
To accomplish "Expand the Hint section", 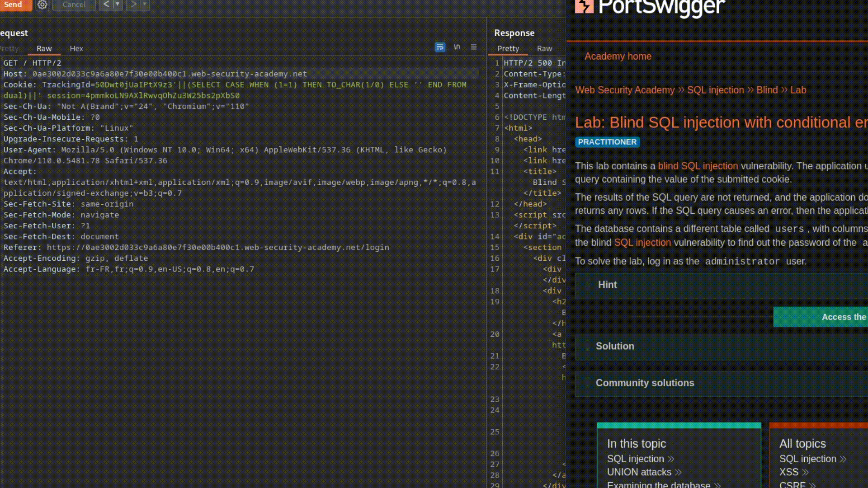I will click(607, 285).
